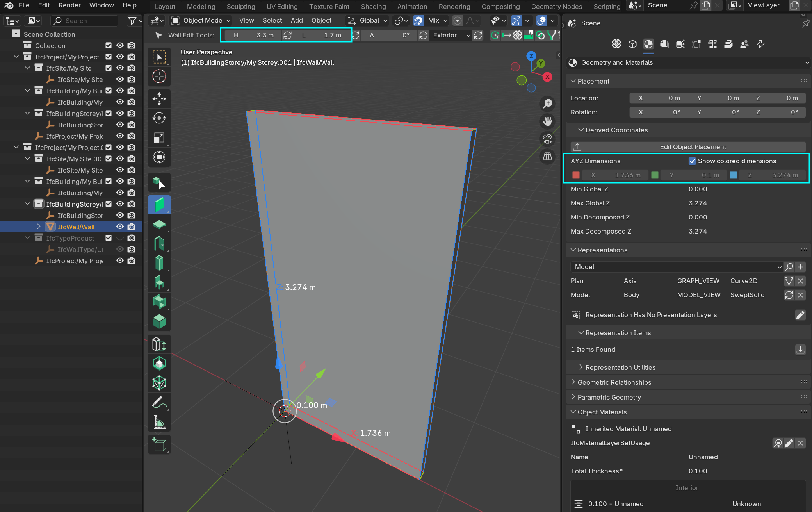Switch perspective/orthographic grid gizmo

[x=548, y=156]
